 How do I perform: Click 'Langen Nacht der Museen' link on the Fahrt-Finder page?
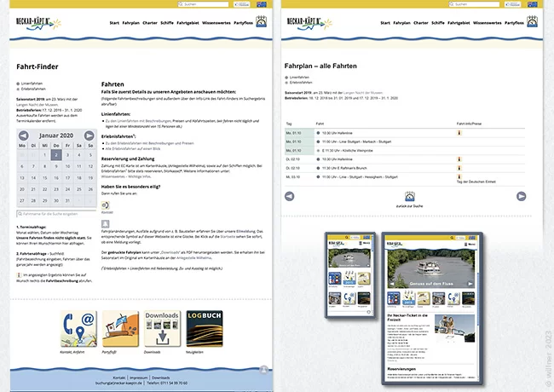38,105
